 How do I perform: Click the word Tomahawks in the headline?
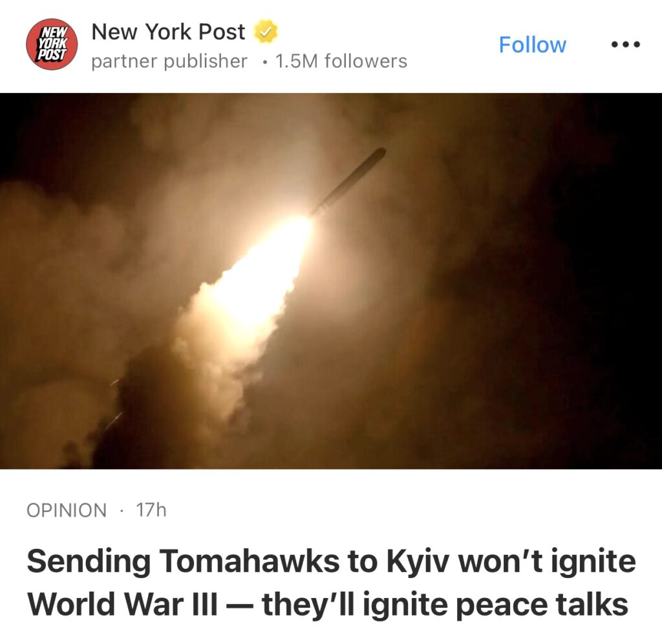point(249,562)
